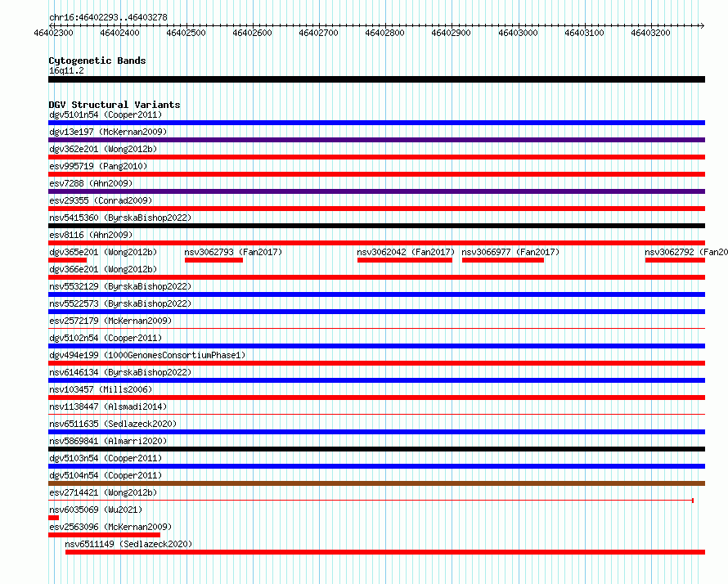This screenshot has width=728, height=584.
Task: Click the brown bar of dgv5104n54 (Cooper2011)
Action: click(376, 483)
